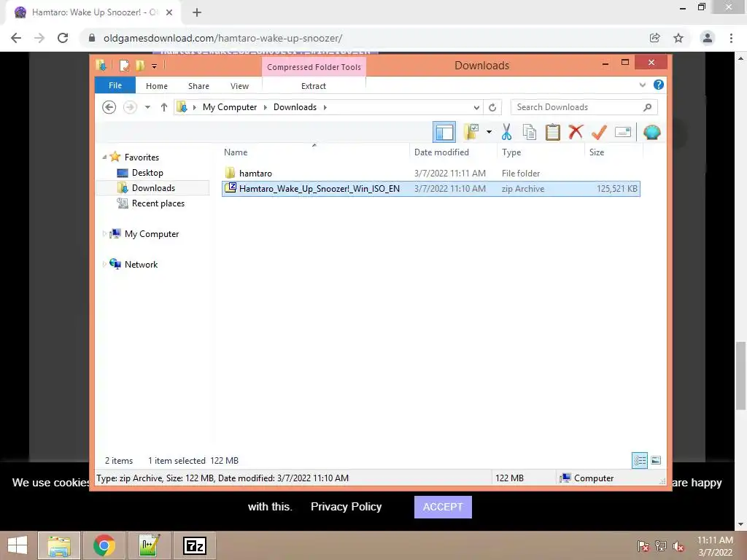Open the Privacy Policy link

point(346,507)
